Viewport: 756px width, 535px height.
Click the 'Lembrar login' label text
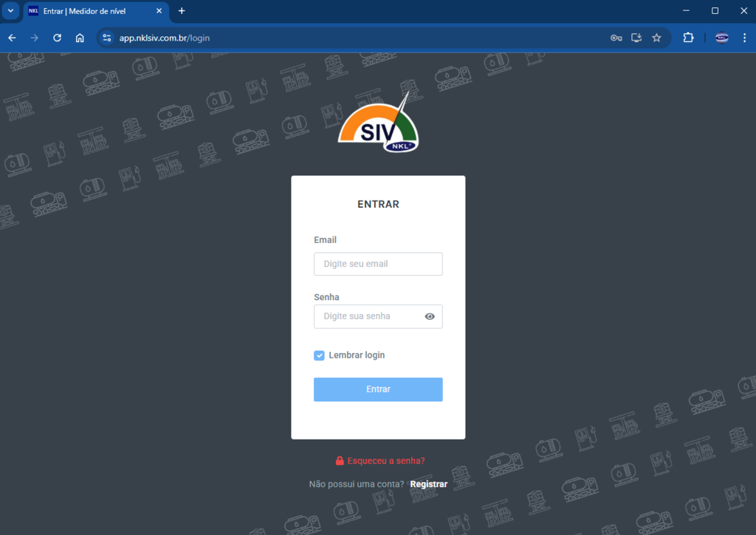point(357,355)
